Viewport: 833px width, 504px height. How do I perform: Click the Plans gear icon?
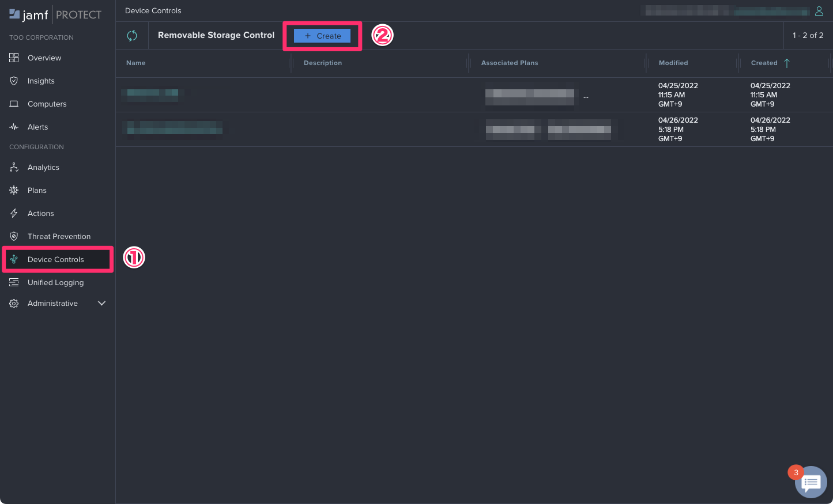[x=14, y=190]
